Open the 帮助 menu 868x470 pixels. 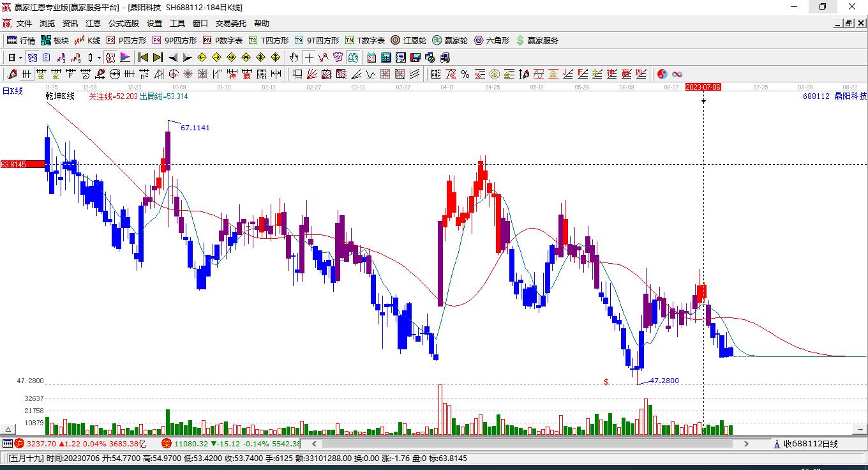[262, 23]
